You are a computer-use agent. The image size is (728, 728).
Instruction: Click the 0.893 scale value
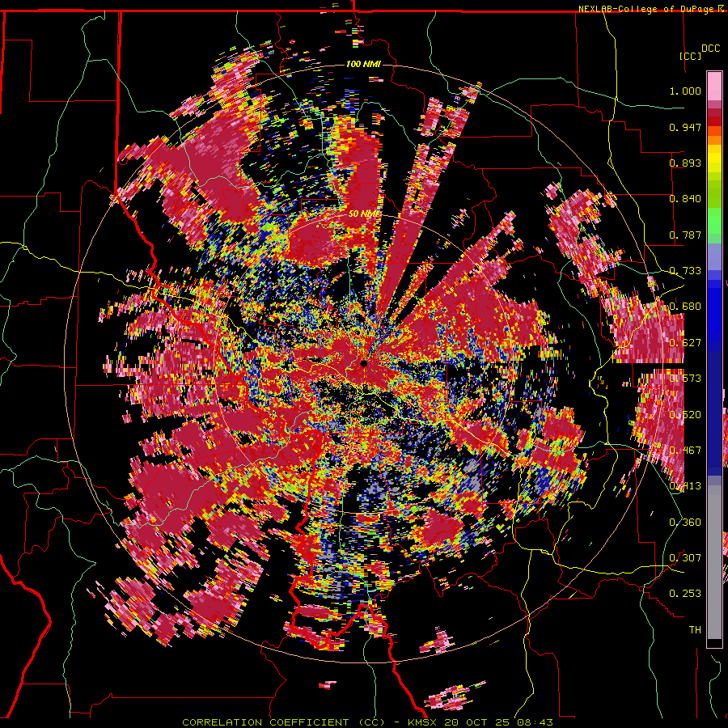click(685, 163)
